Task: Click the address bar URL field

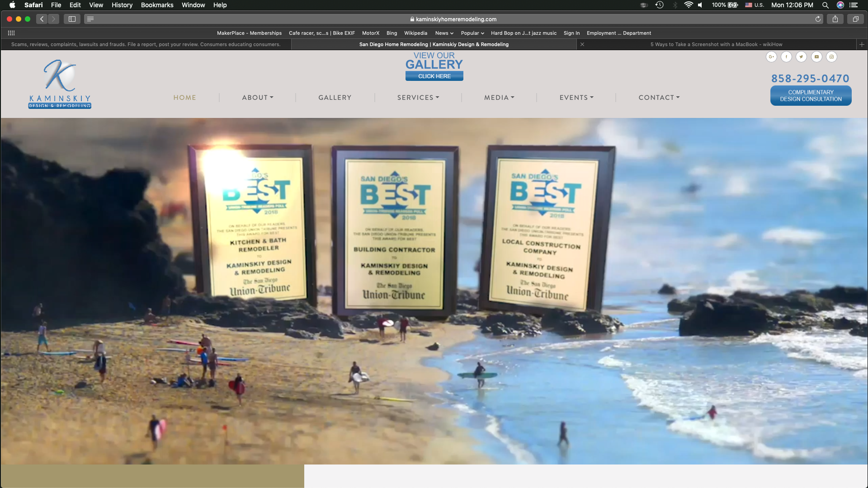Action: click(453, 19)
